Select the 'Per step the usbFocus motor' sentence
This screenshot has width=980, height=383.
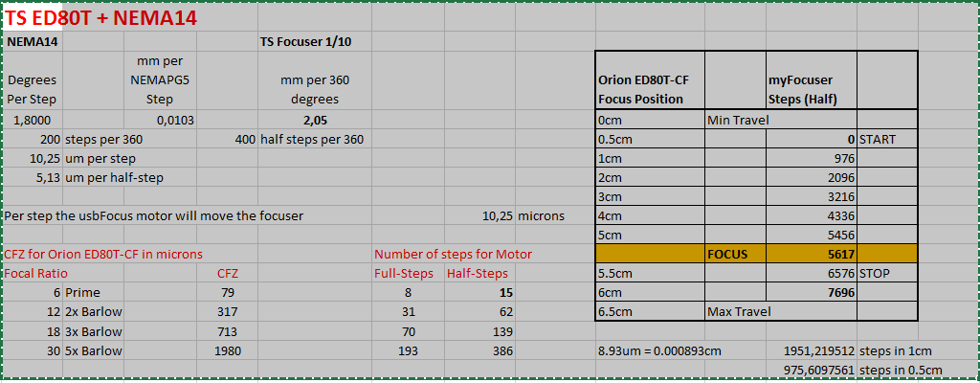154,215
